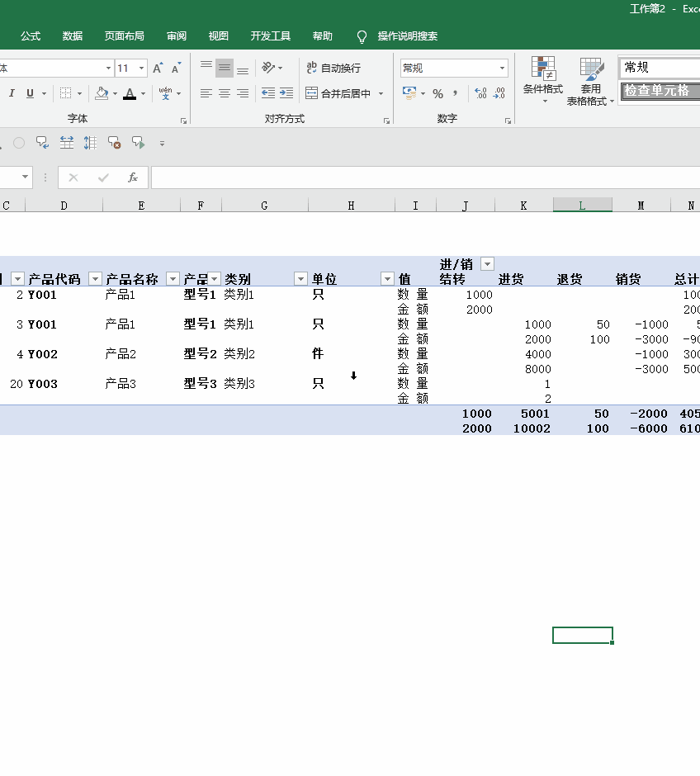Apply underline formatting
The height and width of the screenshot is (776, 700).
pyautogui.click(x=31, y=93)
